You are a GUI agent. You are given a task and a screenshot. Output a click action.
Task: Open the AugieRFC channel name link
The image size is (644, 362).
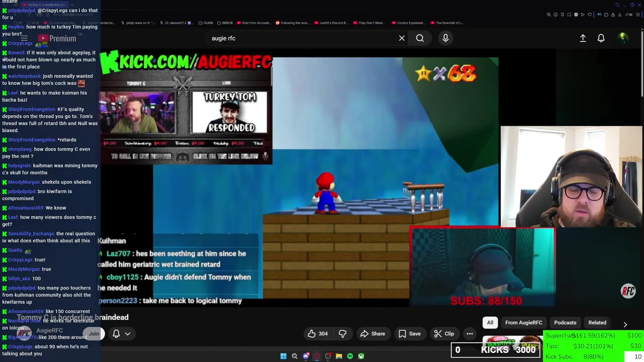pyautogui.click(x=49, y=330)
